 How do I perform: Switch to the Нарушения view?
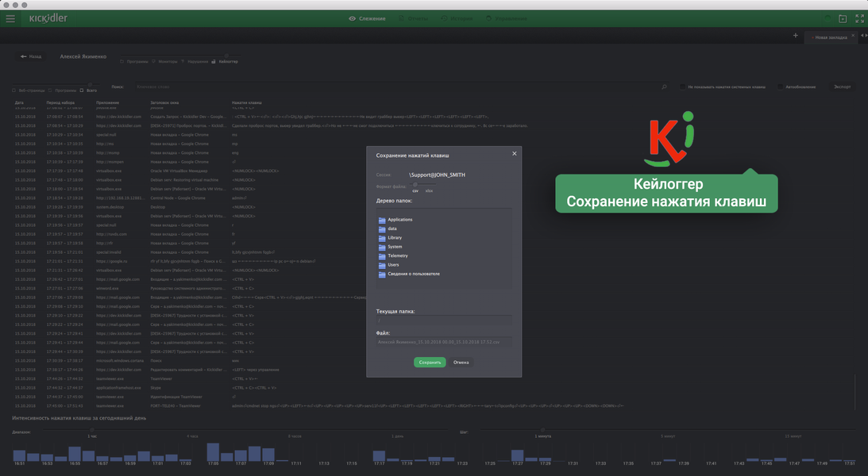click(x=195, y=62)
